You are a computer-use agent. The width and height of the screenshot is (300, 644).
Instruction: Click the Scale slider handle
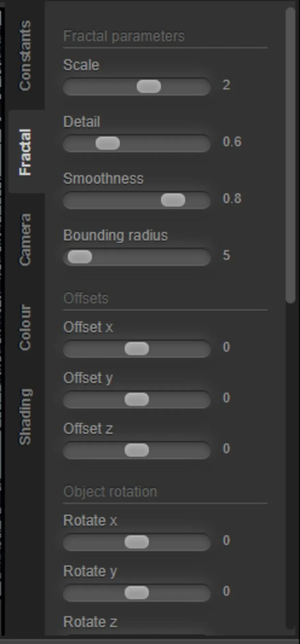point(149,86)
